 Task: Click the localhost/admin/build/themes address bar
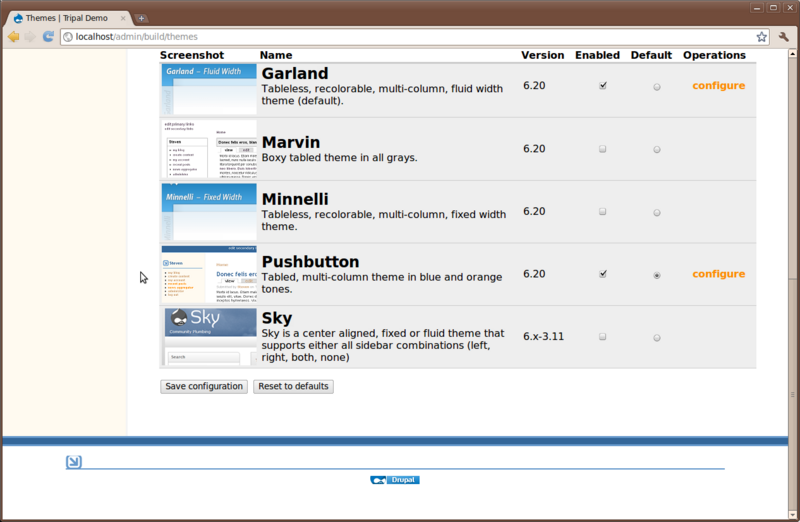[413, 37]
